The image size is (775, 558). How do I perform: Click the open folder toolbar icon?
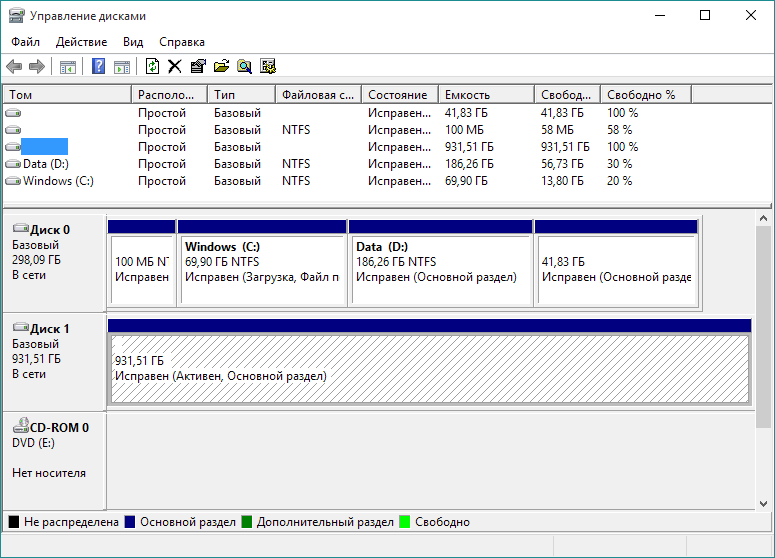pos(221,67)
